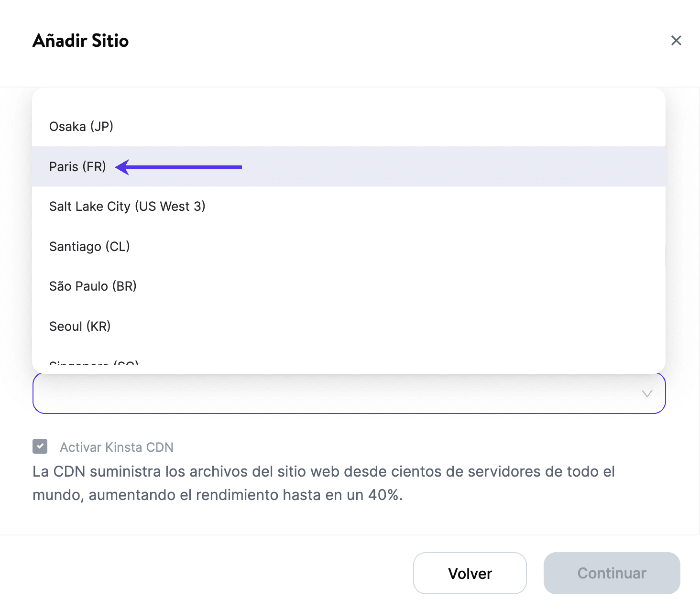
Task: Go back with the Volver button
Action: [x=470, y=573]
